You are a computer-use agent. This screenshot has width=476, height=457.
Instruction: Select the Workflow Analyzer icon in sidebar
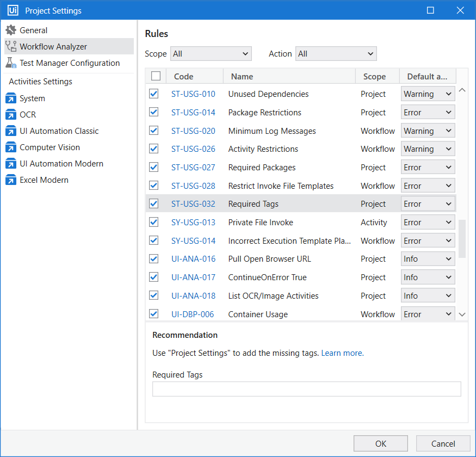11,47
